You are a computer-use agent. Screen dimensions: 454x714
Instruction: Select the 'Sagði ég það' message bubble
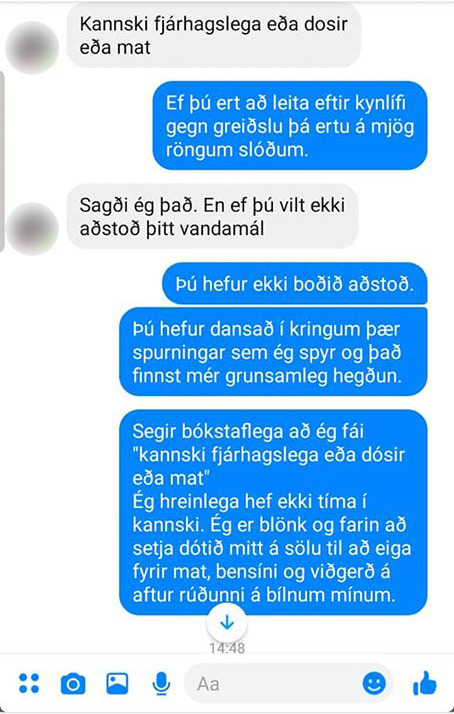(x=212, y=217)
